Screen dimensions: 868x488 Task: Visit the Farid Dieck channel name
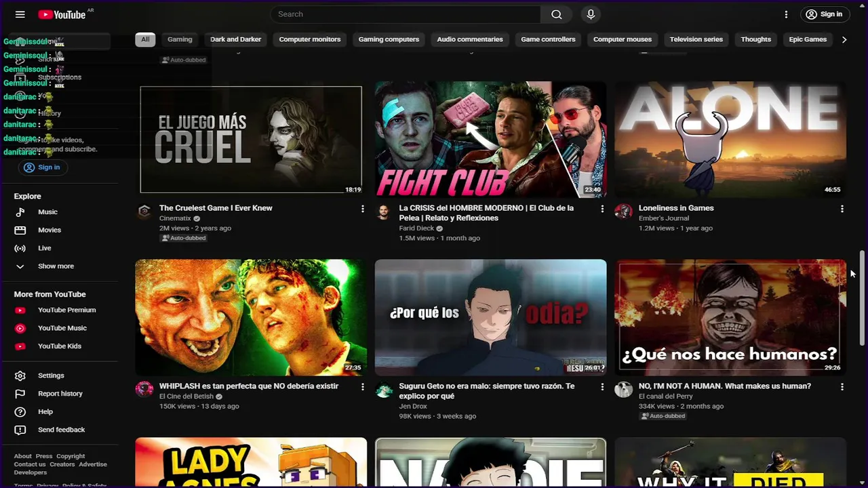click(416, 228)
